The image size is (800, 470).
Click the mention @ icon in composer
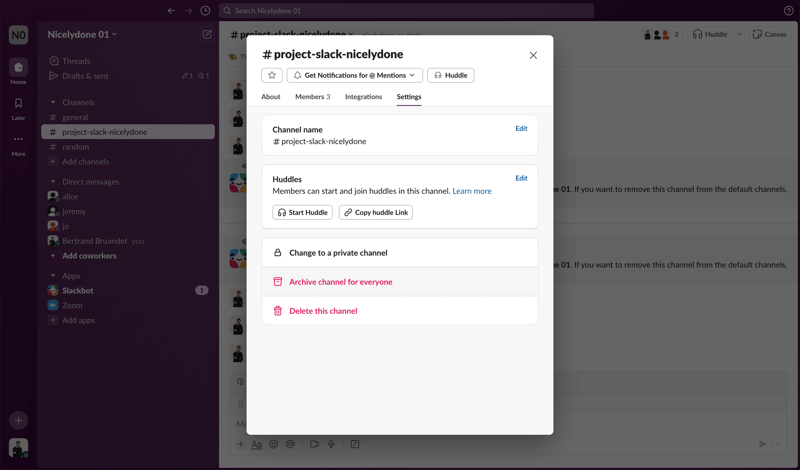290,444
